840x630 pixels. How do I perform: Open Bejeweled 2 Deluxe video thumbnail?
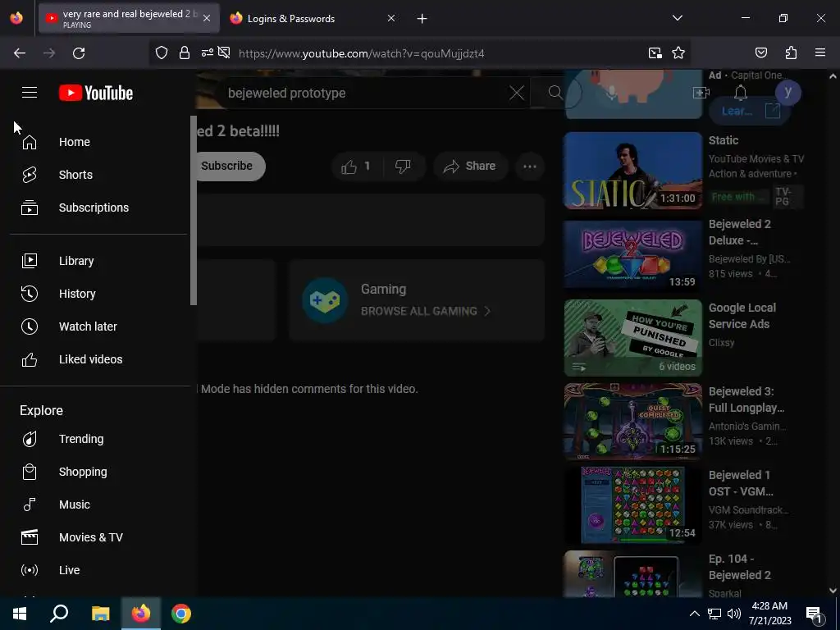(x=632, y=254)
